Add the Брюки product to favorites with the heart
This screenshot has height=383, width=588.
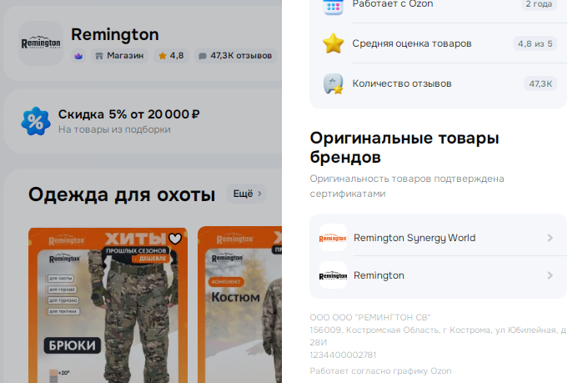pos(175,239)
